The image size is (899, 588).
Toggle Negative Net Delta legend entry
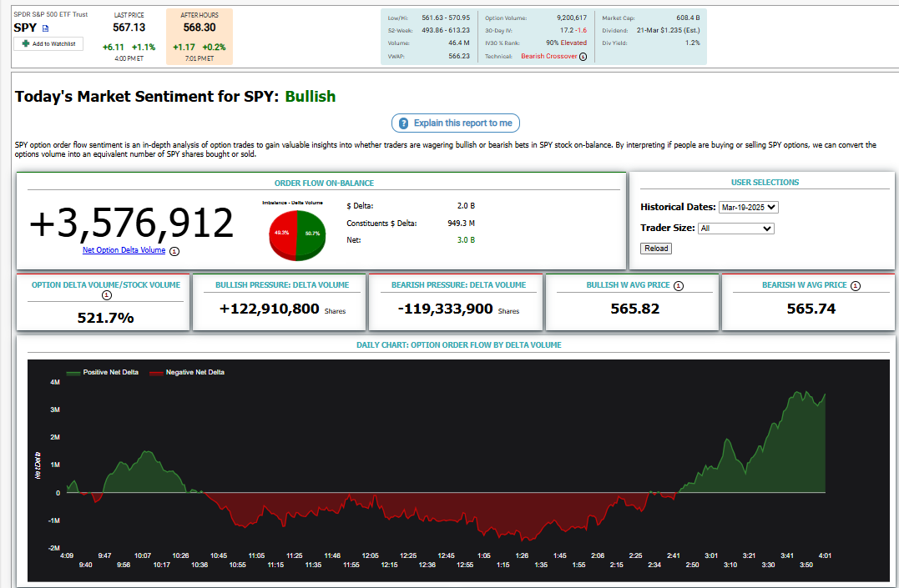coord(187,373)
